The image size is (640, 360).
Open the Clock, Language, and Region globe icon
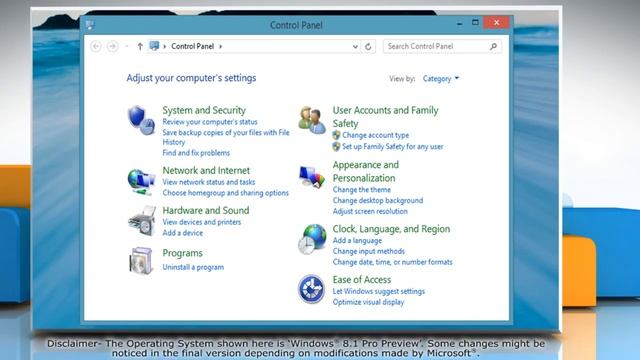coord(312,239)
